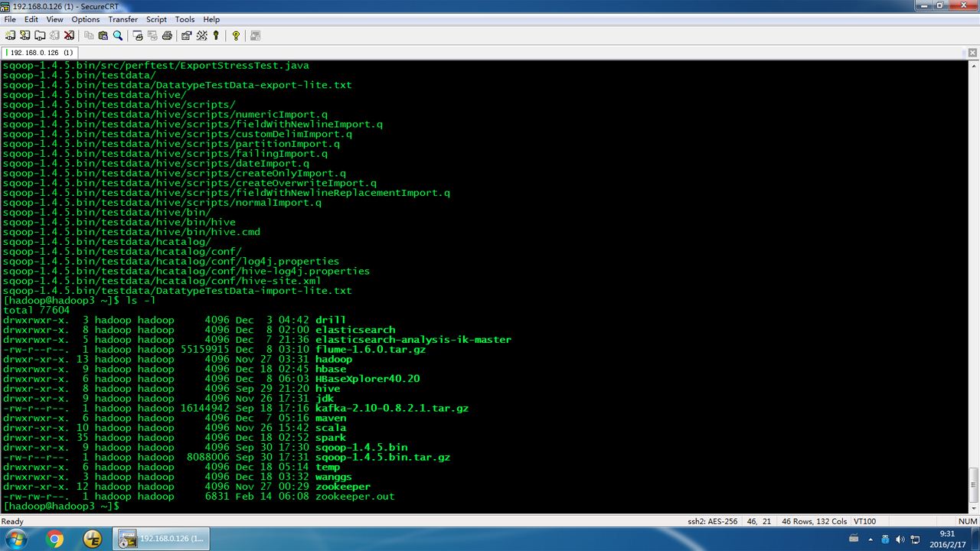Open the Help menu
This screenshot has width=980, height=551.
tap(212, 19)
